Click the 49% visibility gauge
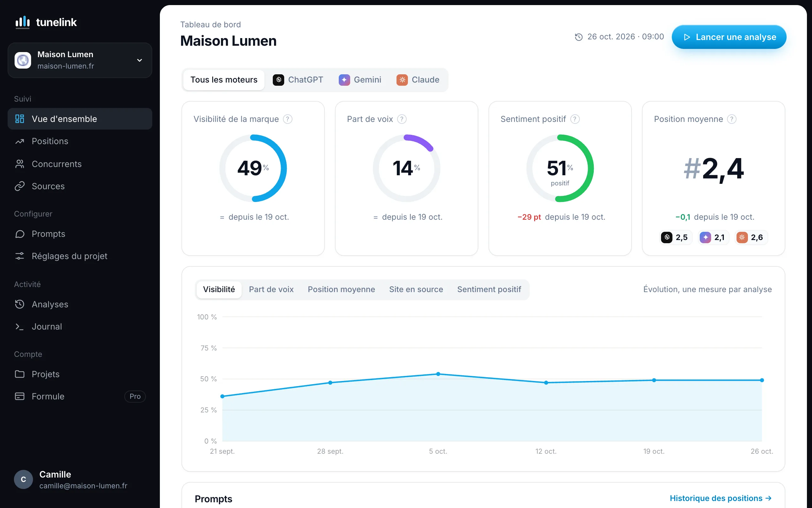 point(253,168)
